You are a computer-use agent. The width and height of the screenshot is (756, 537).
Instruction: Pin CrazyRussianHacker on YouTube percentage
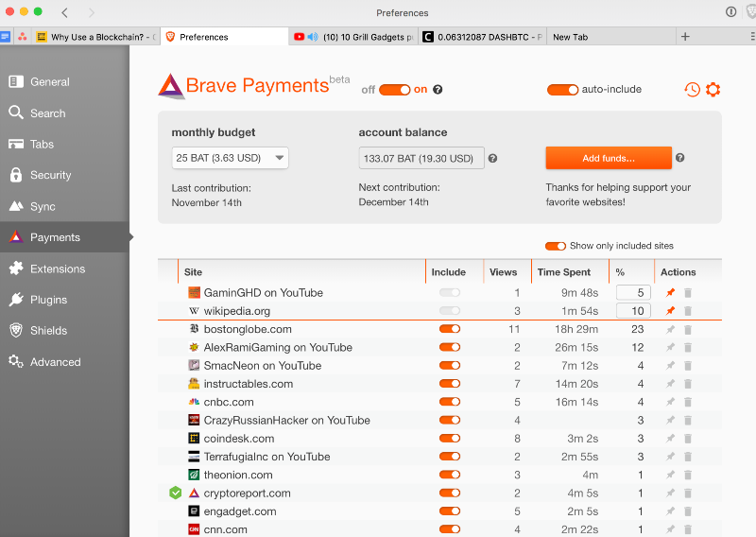point(670,420)
